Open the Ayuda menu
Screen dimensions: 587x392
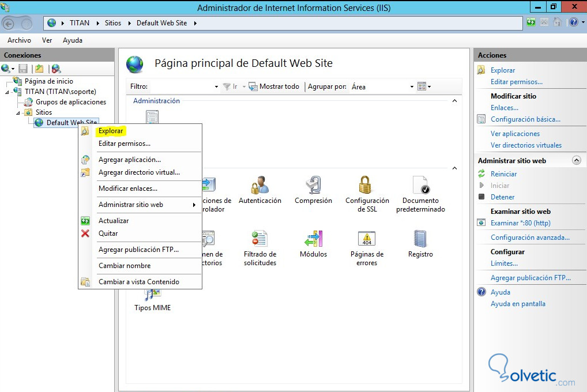tap(72, 40)
